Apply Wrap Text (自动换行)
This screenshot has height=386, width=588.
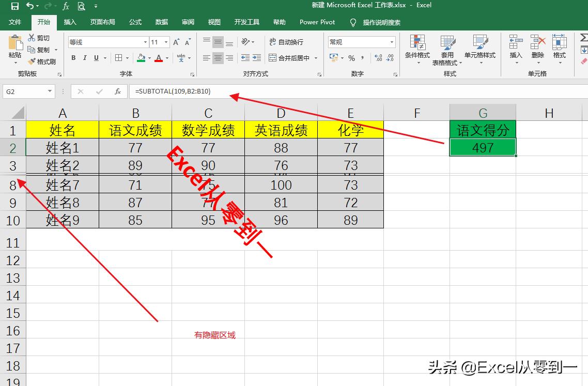(286, 41)
